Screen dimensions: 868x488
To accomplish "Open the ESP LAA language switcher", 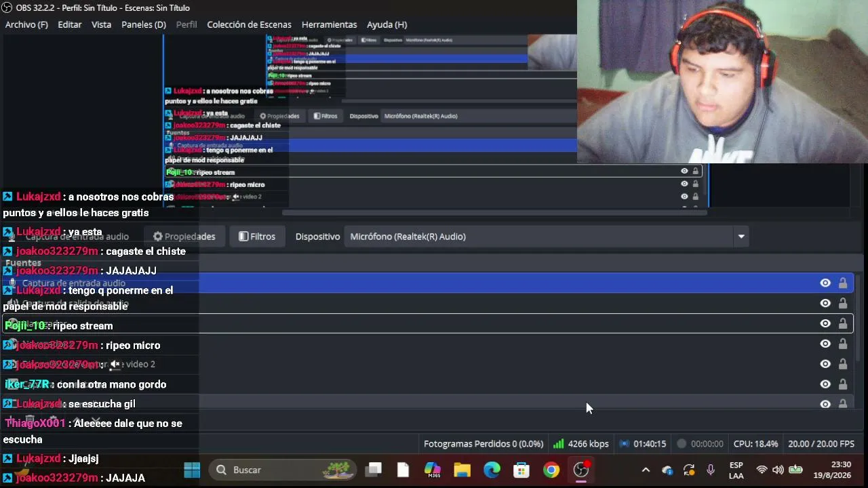I will (736, 470).
